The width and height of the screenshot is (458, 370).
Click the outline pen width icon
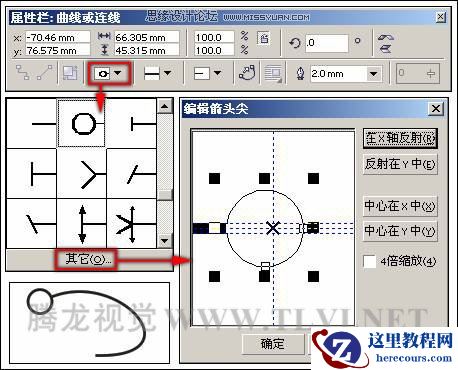click(x=301, y=73)
